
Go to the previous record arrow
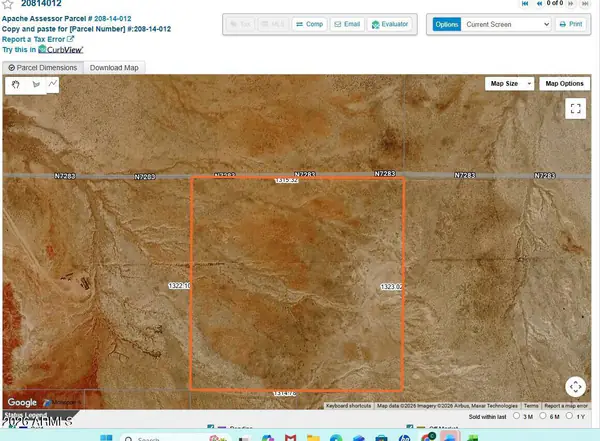pyautogui.click(x=539, y=3)
